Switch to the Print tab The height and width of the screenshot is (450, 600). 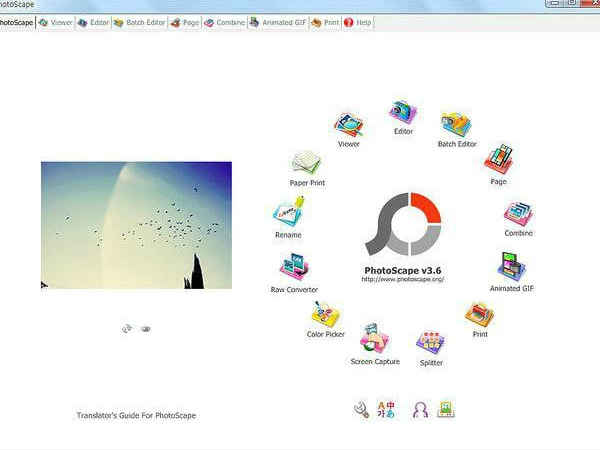click(325, 23)
